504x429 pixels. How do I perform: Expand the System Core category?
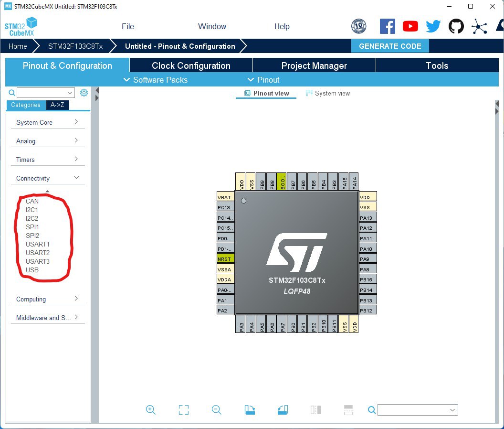(48, 122)
